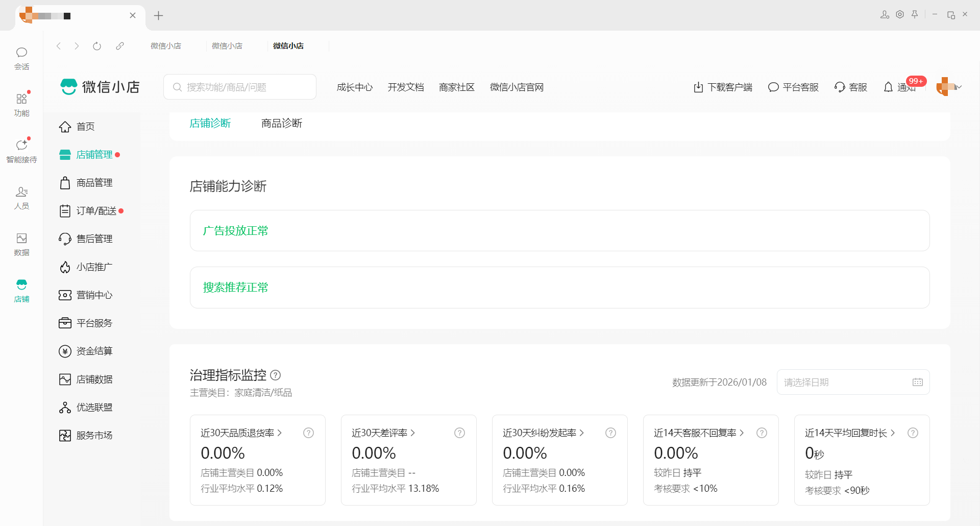980x526 pixels.
Task: Click the magnifier icon in the search box
Action: [177, 87]
